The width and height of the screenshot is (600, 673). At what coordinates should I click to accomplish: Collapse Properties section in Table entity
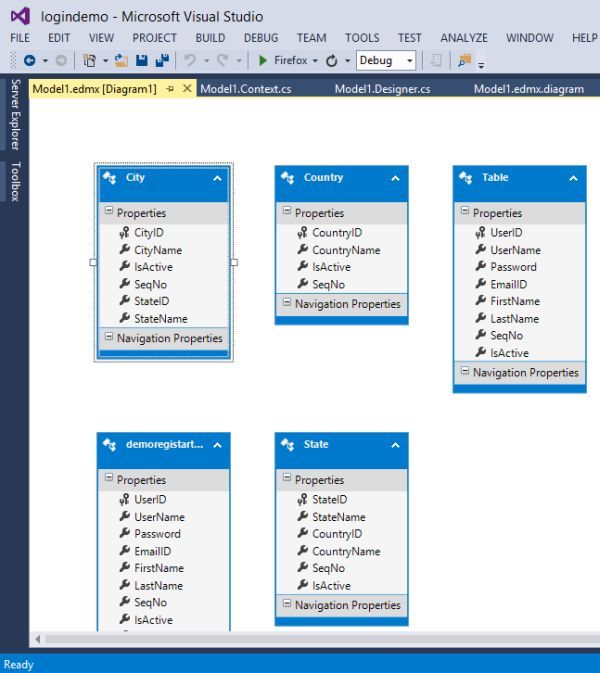[x=465, y=210]
